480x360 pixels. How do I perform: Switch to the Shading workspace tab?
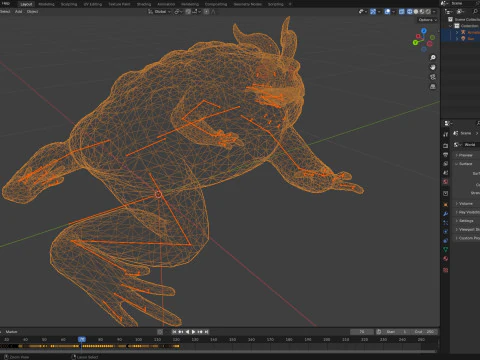(x=144, y=4)
